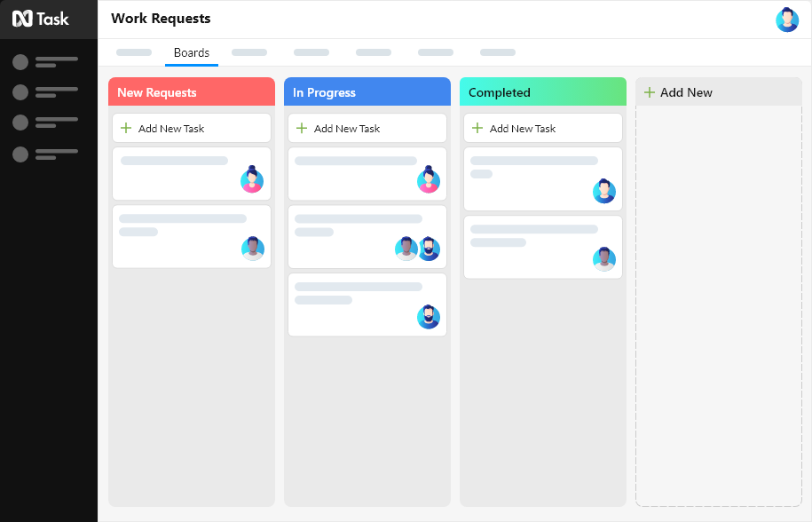812x522 pixels.
Task: Select the topmost item in the left sidebar
Action: (20, 62)
